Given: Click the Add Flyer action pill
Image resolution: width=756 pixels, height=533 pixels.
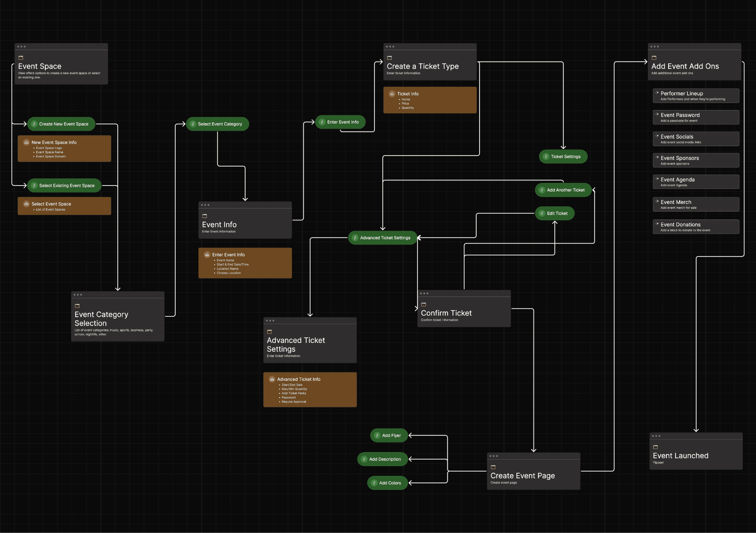Looking at the screenshot, I should pyautogui.click(x=388, y=435).
